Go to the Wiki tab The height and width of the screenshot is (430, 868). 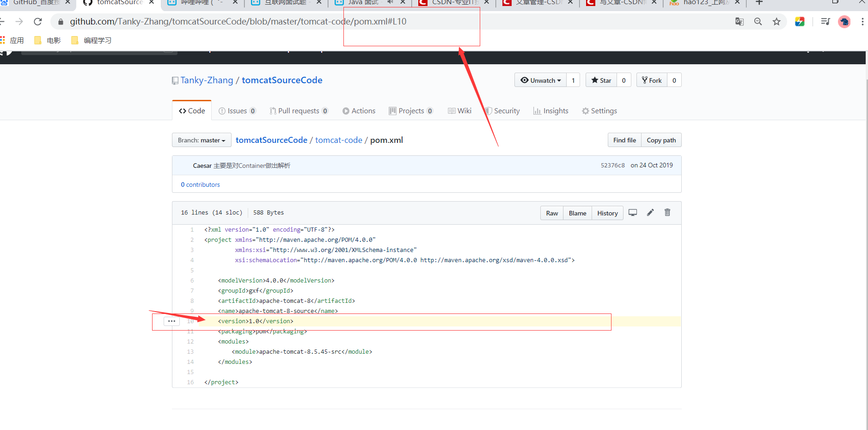point(459,111)
